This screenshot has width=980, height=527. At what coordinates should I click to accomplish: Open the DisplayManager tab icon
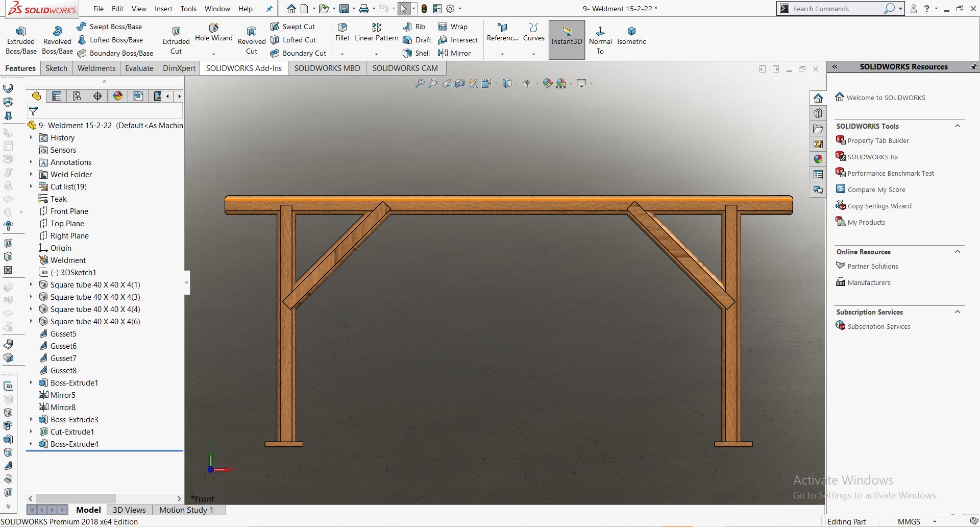118,96
